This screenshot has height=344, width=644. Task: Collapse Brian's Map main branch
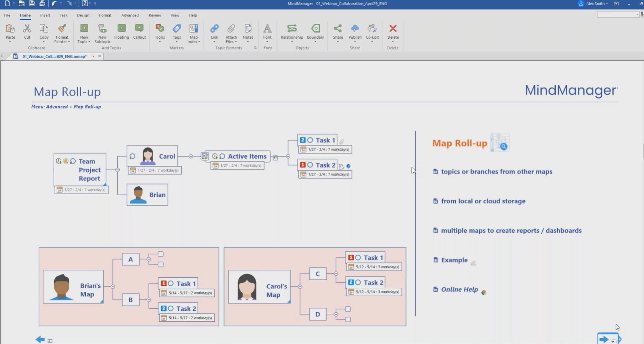pos(112,287)
